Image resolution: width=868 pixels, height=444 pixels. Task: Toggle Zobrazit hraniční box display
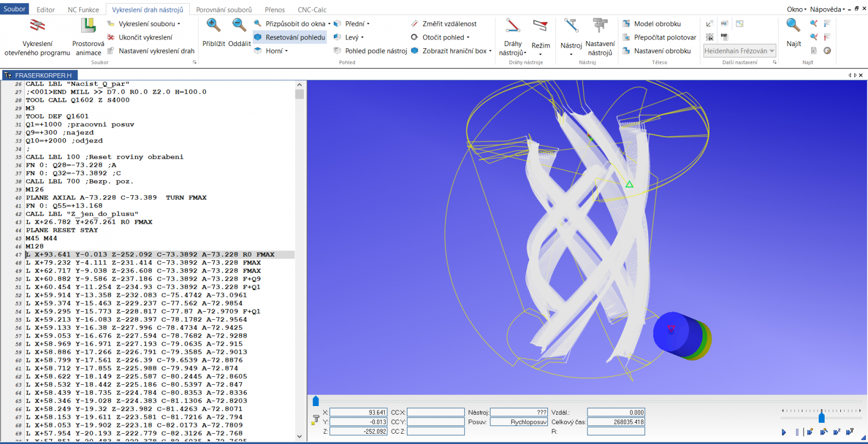point(451,51)
